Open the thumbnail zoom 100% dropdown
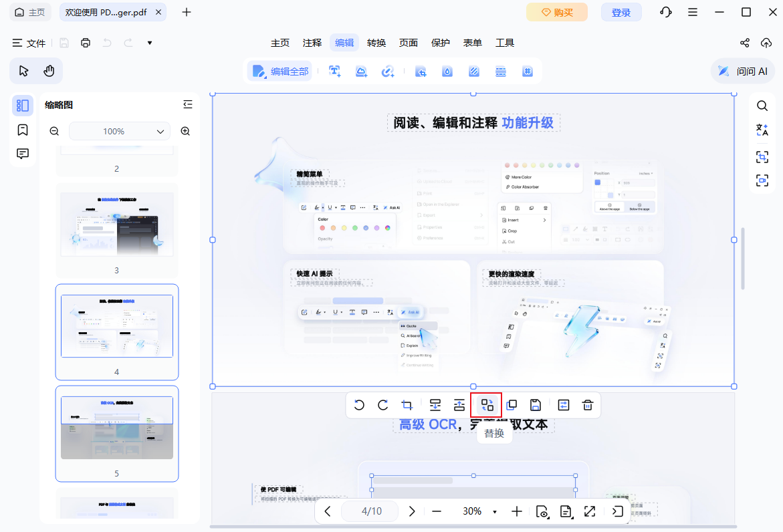The height and width of the screenshot is (532, 783). coord(119,131)
